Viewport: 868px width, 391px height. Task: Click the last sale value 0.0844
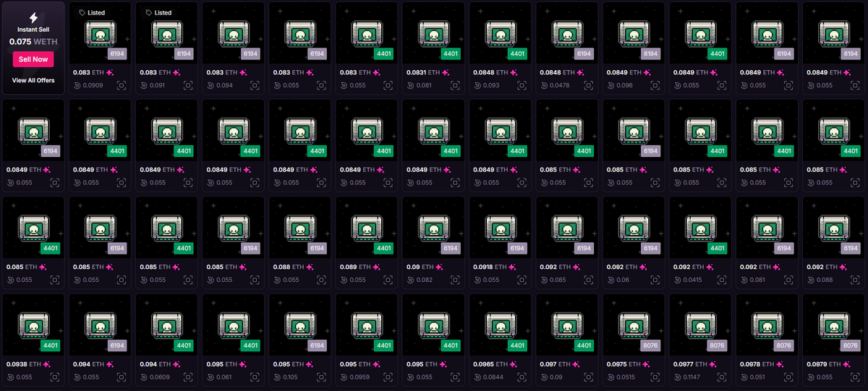coord(493,377)
